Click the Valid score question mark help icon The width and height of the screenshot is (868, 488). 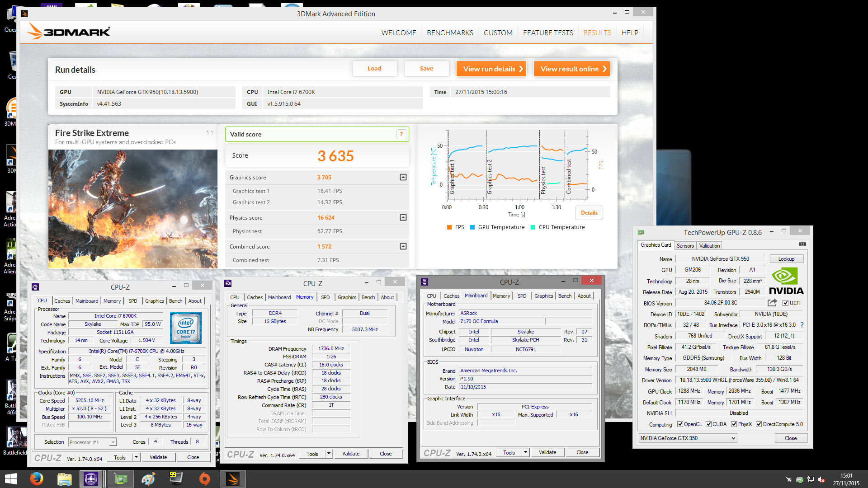401,134
